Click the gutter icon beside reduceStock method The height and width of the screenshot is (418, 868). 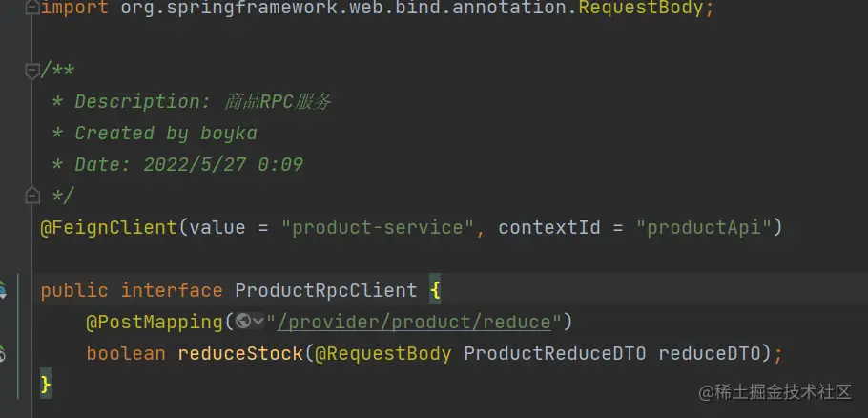point(3,353)
